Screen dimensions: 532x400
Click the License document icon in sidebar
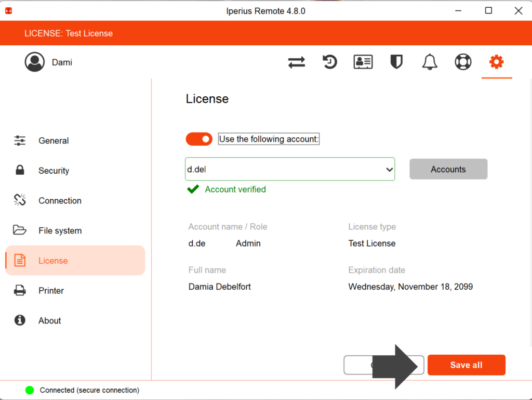(20, 260)
